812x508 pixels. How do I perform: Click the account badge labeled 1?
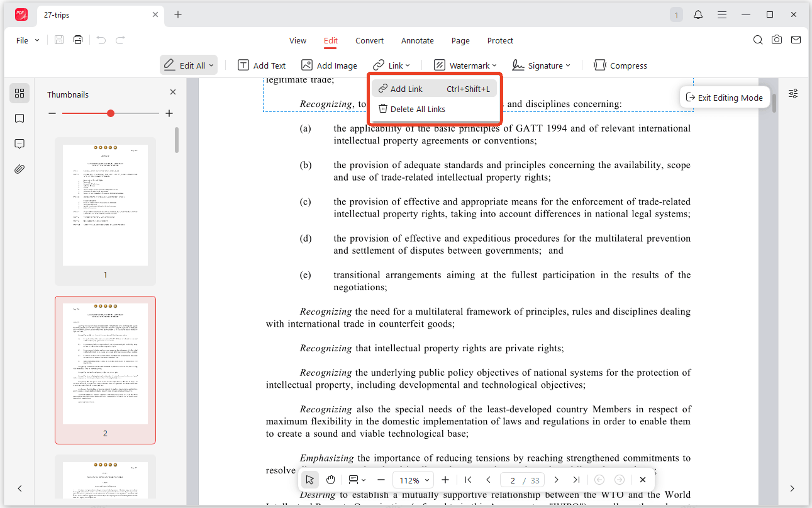(676, 14)
